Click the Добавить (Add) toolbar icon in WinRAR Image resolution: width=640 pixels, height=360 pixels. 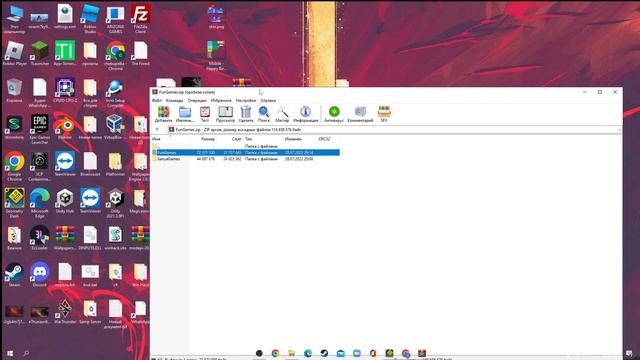(164, 114)
